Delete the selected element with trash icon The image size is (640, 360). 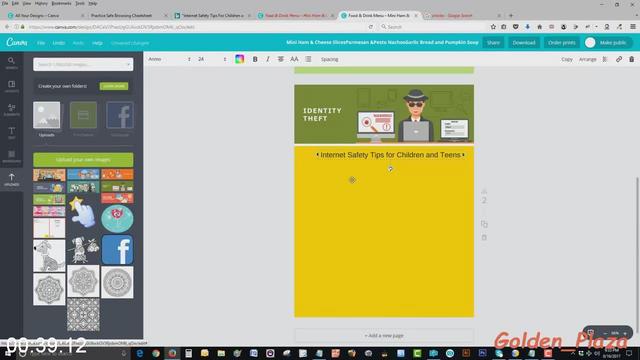631,59
